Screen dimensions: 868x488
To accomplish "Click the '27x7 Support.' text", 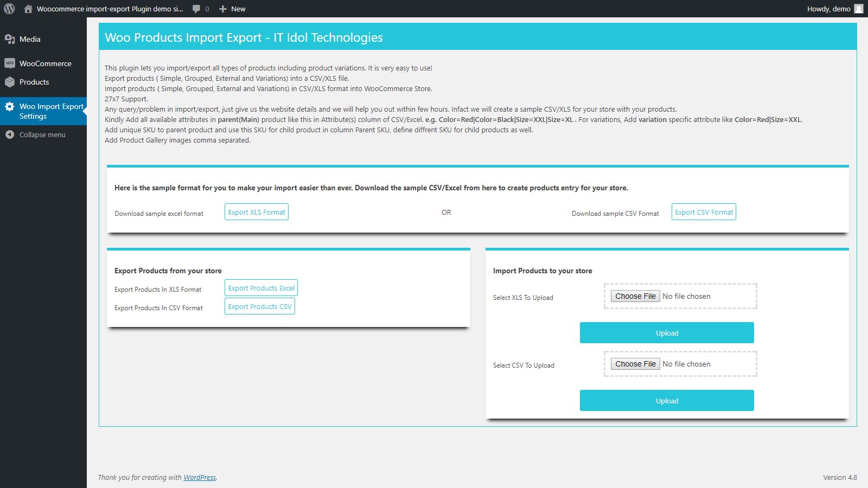I will (126, 99).
